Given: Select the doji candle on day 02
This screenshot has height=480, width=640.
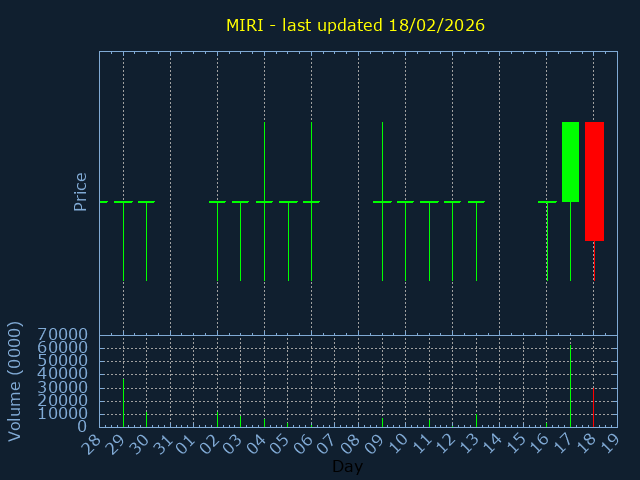Looking at the screenshot, I should coord(217,202).
